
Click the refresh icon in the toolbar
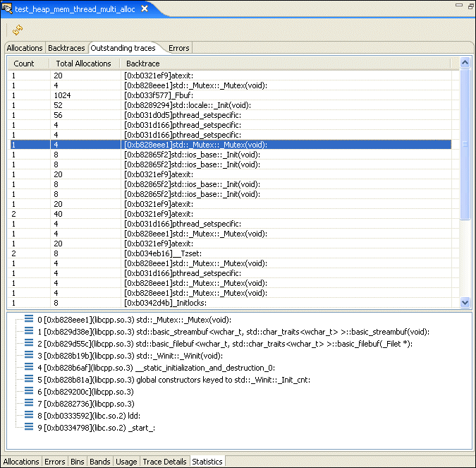pyautogui.click(x=18, y=29)
